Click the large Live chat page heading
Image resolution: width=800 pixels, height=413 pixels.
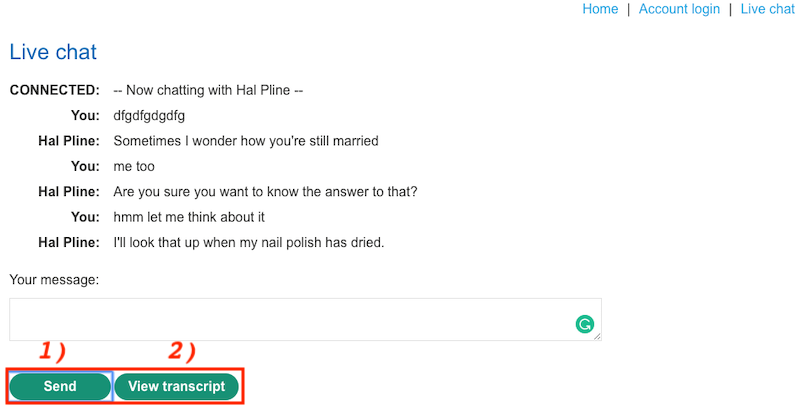tap(53, 52)
